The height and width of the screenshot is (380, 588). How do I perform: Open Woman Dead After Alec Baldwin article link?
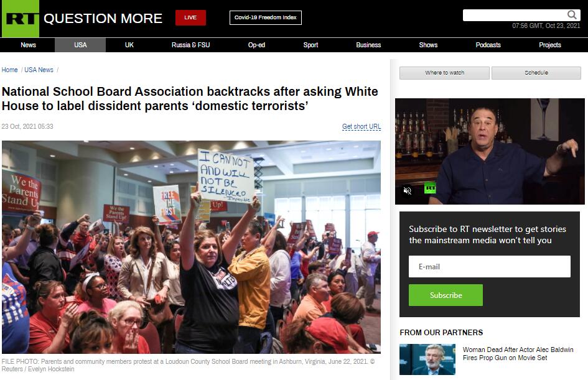518,353
